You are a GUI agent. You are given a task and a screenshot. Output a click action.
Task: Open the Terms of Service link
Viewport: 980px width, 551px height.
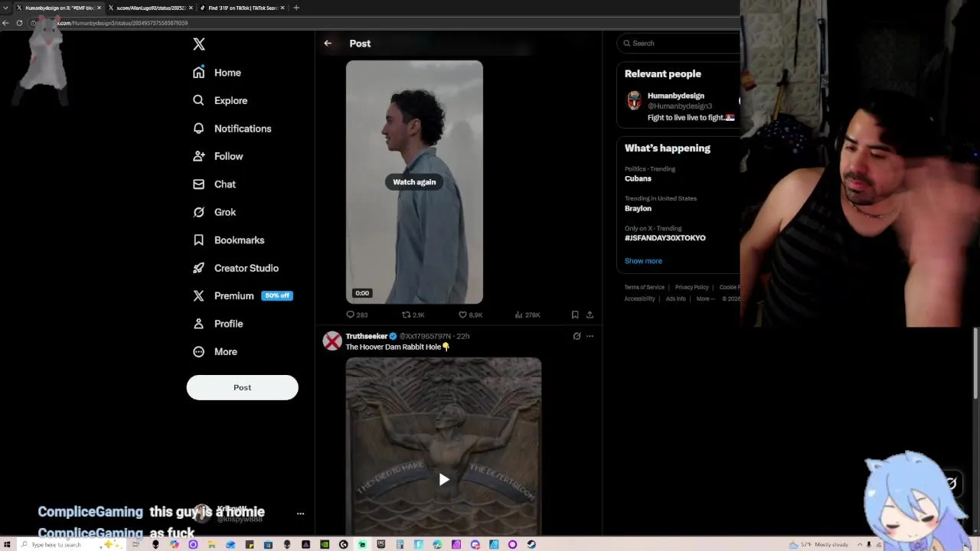[645, 287]
